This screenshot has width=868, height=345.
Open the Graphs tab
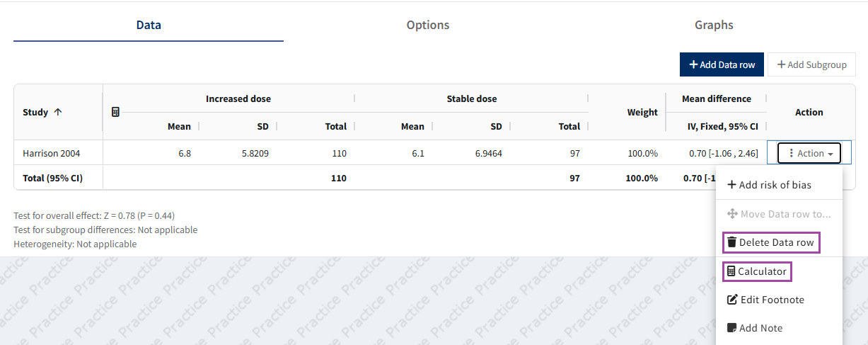714,25
